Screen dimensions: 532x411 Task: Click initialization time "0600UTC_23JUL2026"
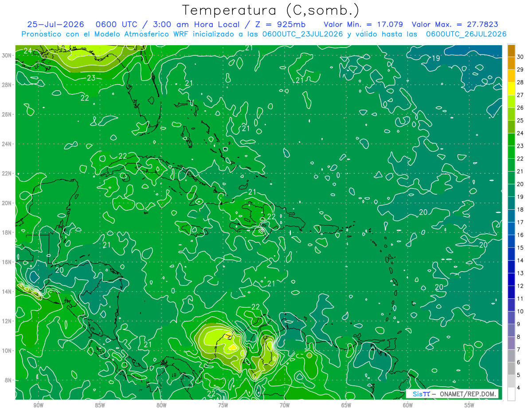pos(302,34)
